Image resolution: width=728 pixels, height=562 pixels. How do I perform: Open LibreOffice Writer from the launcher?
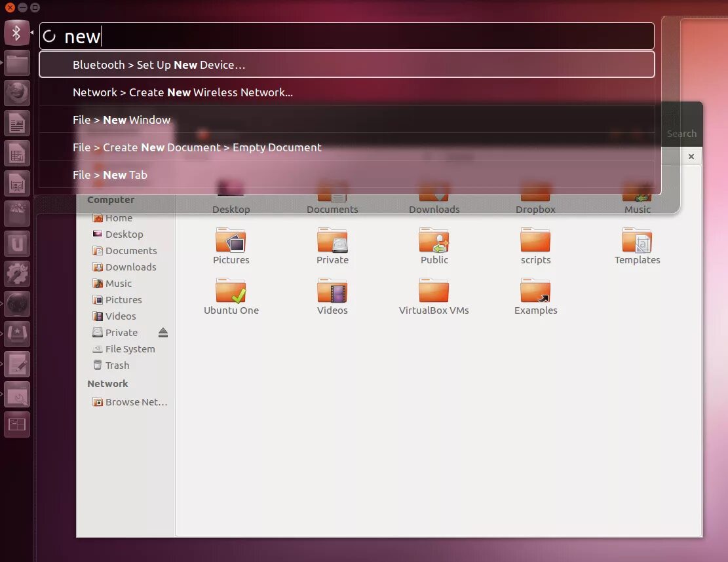tap(17, 123)
